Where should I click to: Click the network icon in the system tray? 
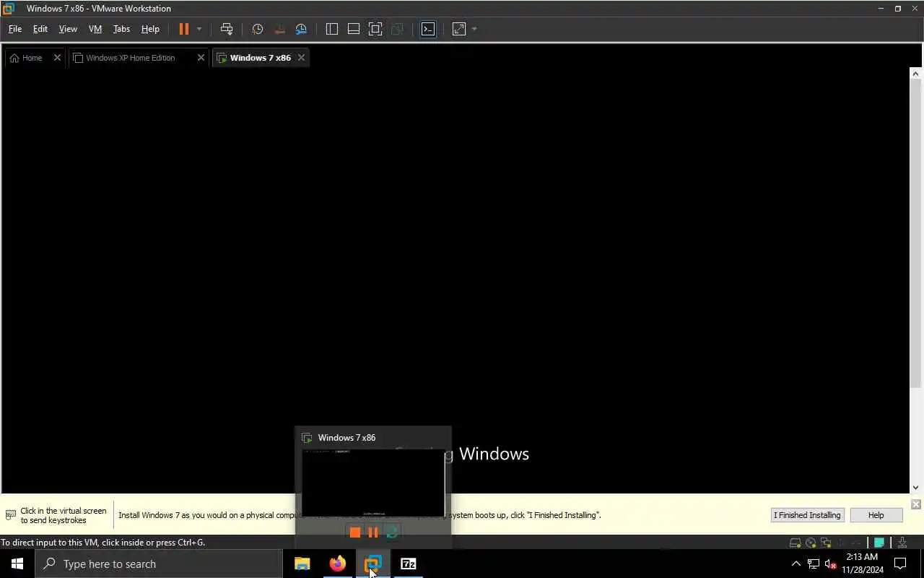pos(814,564)
